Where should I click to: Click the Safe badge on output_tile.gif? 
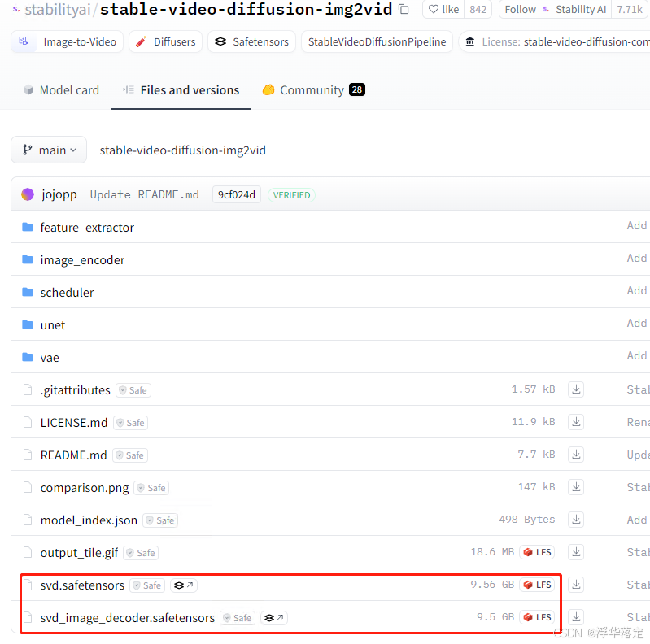point(141,553)
